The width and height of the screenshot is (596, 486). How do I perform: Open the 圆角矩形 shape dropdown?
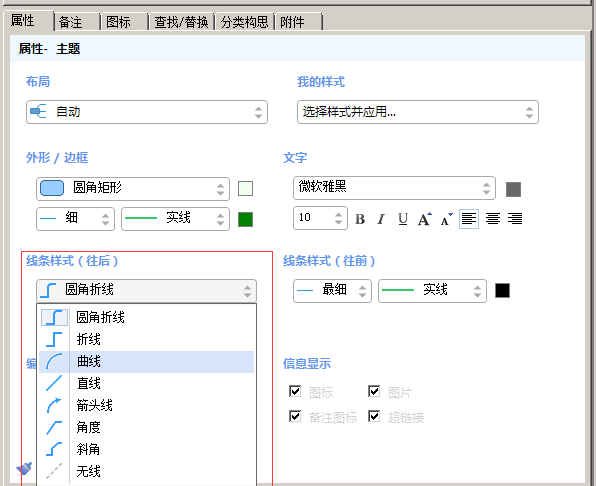tap(133, 188)
